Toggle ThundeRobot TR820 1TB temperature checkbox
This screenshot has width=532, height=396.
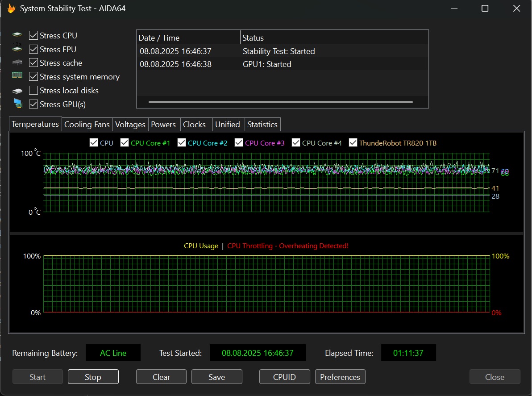[353, 143]
